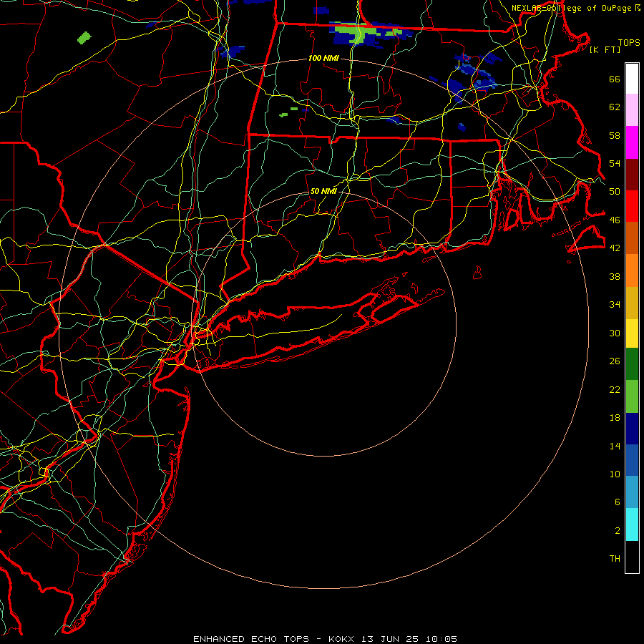Click the "TH" threshold label
Image resolution: width=644 pixels, height=644 pixels.
(615, 559)
